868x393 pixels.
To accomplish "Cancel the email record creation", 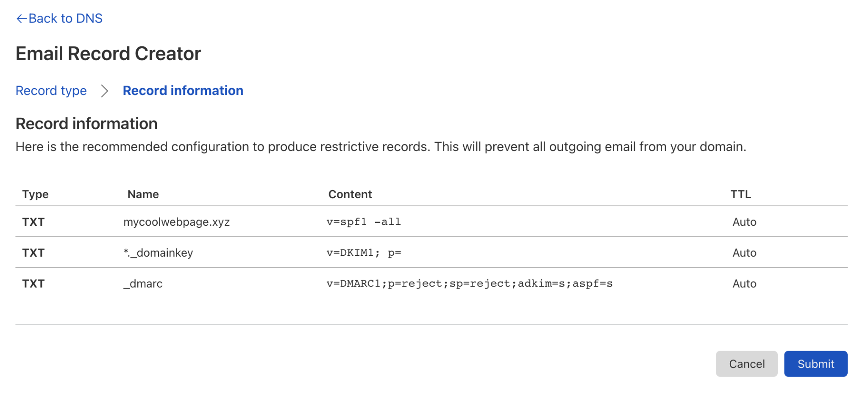I will [747, 364].
